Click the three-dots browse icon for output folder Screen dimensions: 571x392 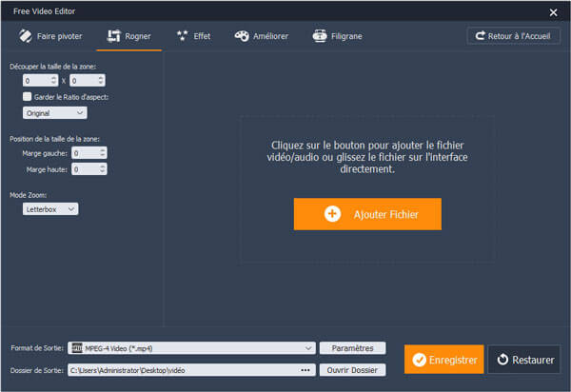[305, 370]
